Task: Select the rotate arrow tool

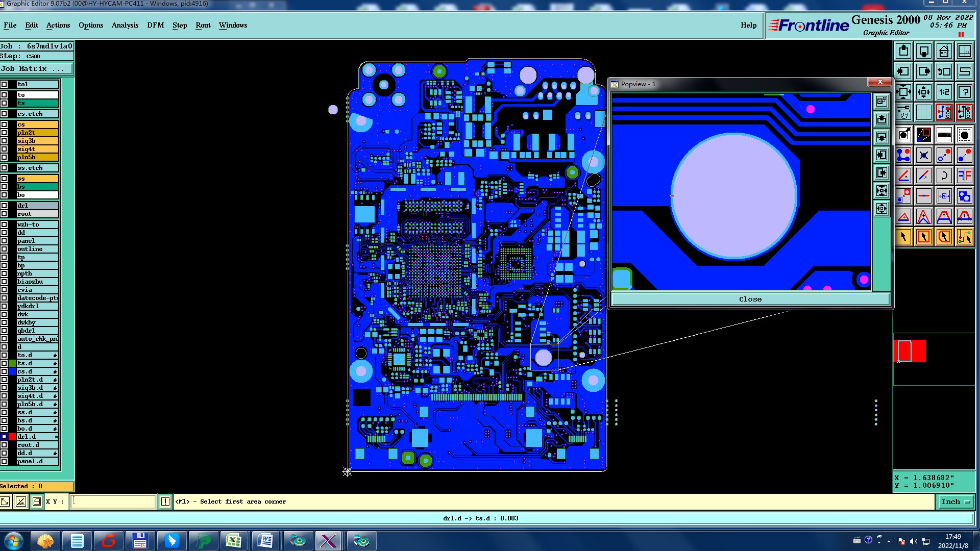Action: tap(944, 176)
